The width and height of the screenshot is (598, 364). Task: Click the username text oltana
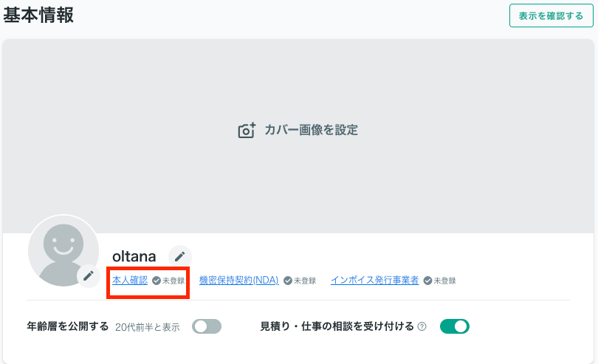pos(134,256)
